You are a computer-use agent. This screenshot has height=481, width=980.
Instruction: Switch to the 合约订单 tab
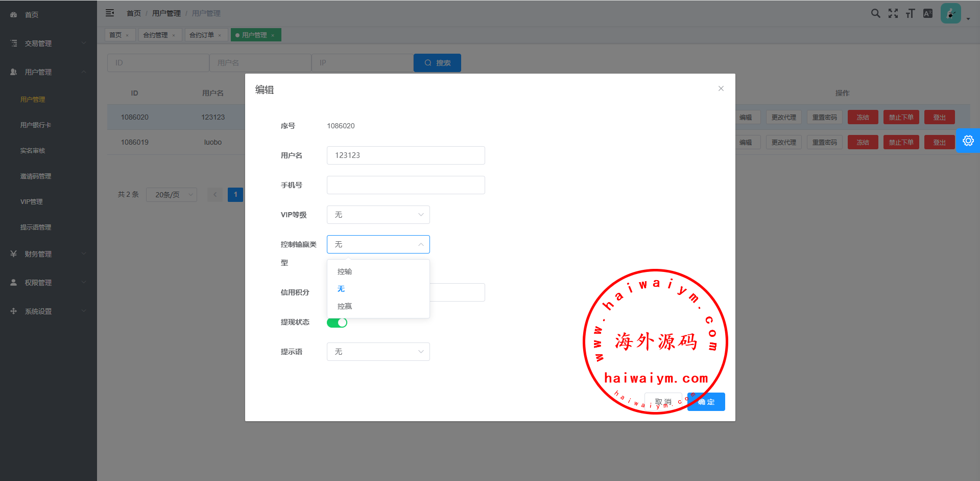click(202, 35)
